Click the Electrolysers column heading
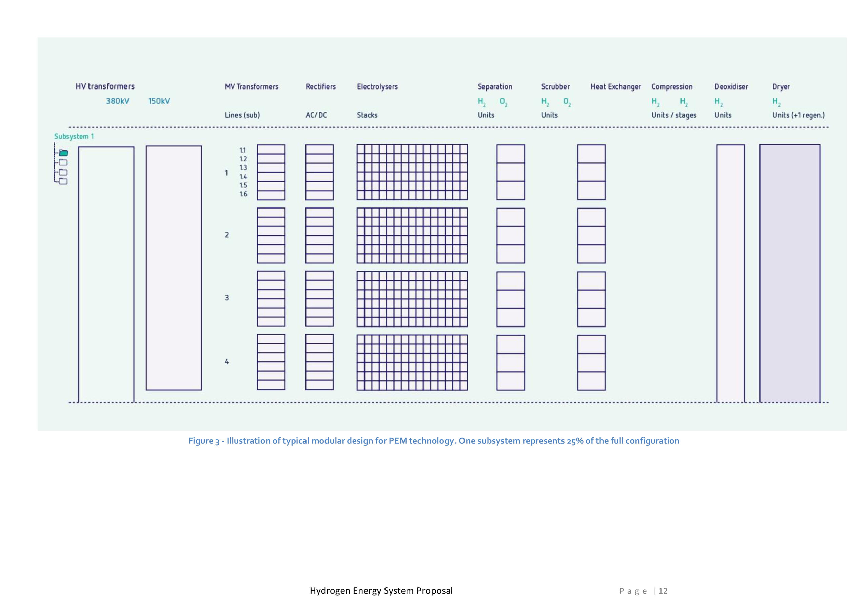The height and width of the screenshot is (614, 868). [377, 87]
